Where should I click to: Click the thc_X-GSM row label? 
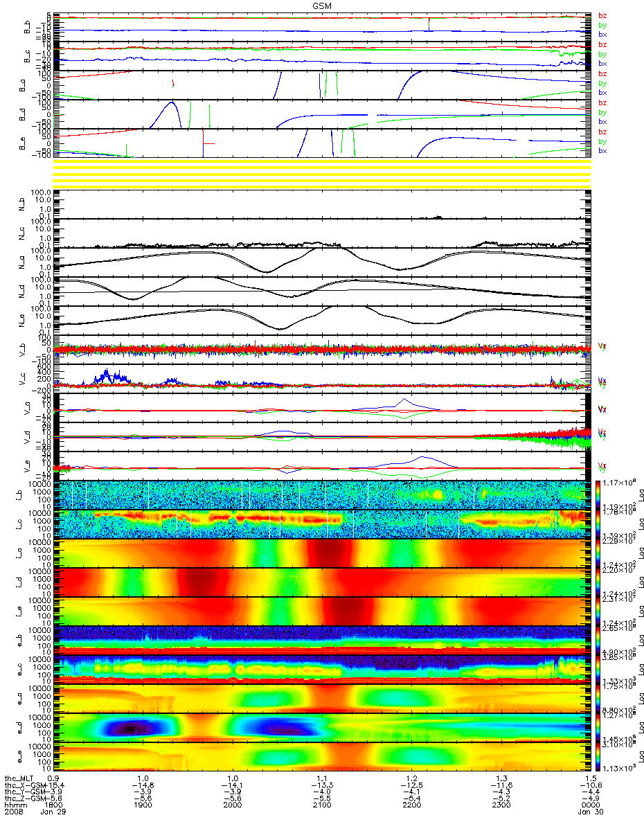click(x=25, y=785)
